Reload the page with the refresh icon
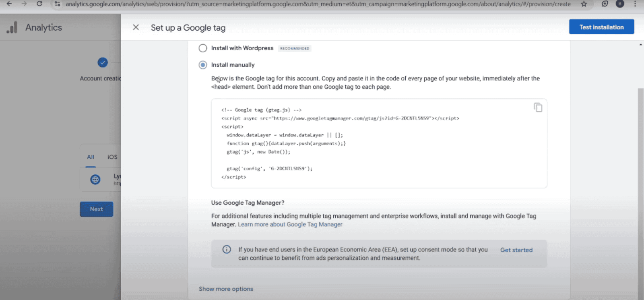The width and height of the screenshot is (644, 300). coord(39,4)
